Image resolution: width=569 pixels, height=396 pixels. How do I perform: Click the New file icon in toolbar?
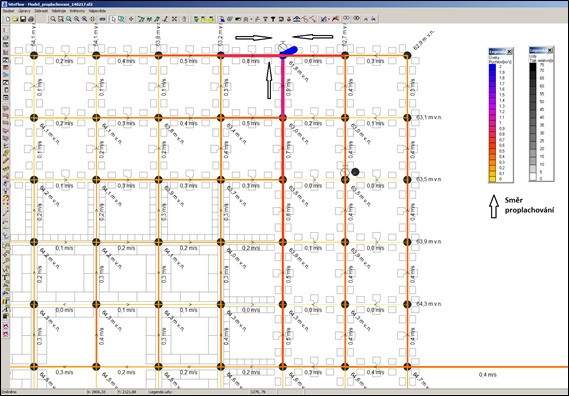(8, 19)
